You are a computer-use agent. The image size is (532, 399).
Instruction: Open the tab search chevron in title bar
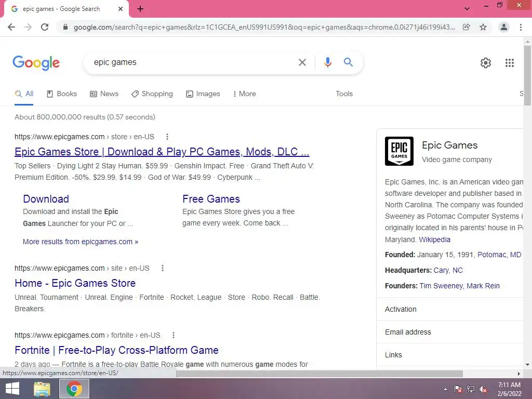467,9
